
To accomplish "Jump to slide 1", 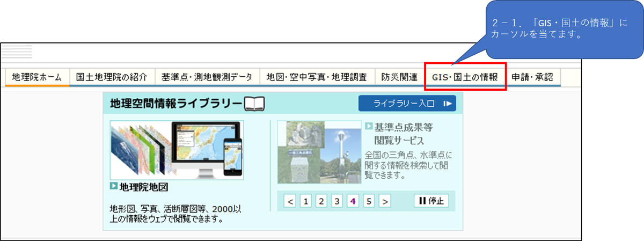I will (306, 201).
